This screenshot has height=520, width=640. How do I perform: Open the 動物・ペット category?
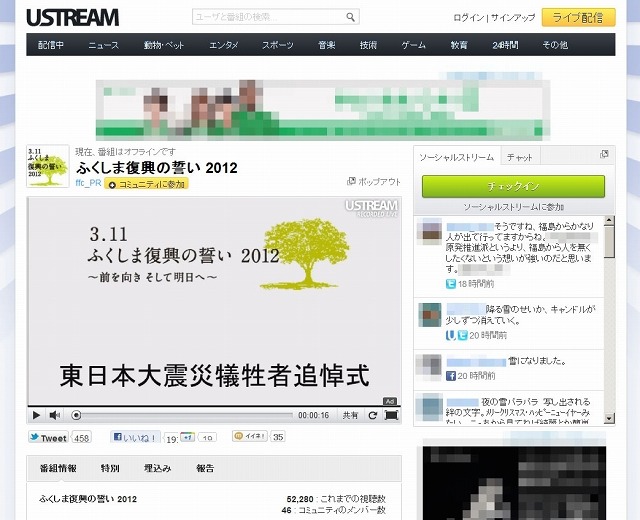coord(164,45)
